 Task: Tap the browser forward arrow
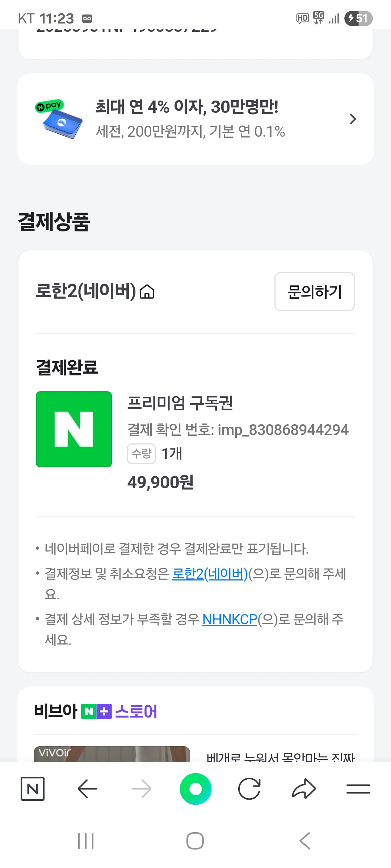[x=142, y=788]
